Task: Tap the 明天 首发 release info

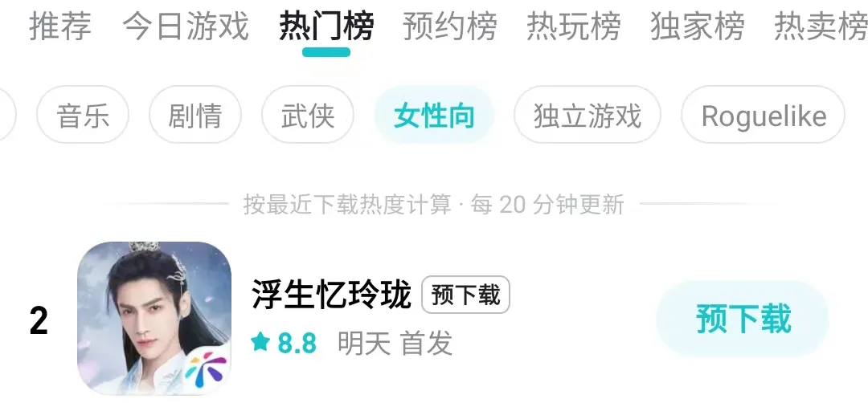Action: pos(395,343)
